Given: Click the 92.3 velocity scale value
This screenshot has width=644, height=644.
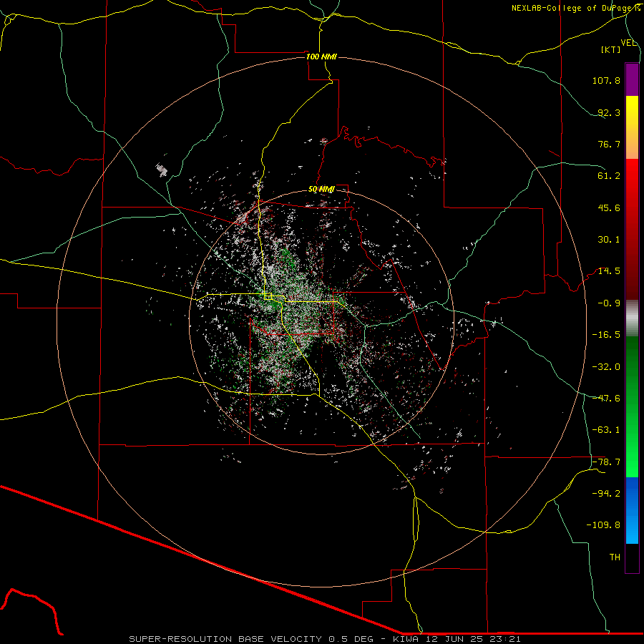Looking at the screenshot, I should click(x=609, y=112).
